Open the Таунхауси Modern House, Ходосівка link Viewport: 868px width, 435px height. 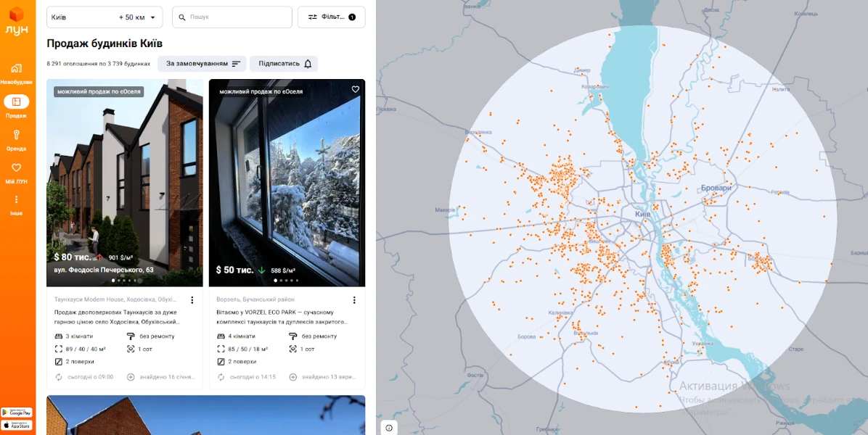pos(115,300)
